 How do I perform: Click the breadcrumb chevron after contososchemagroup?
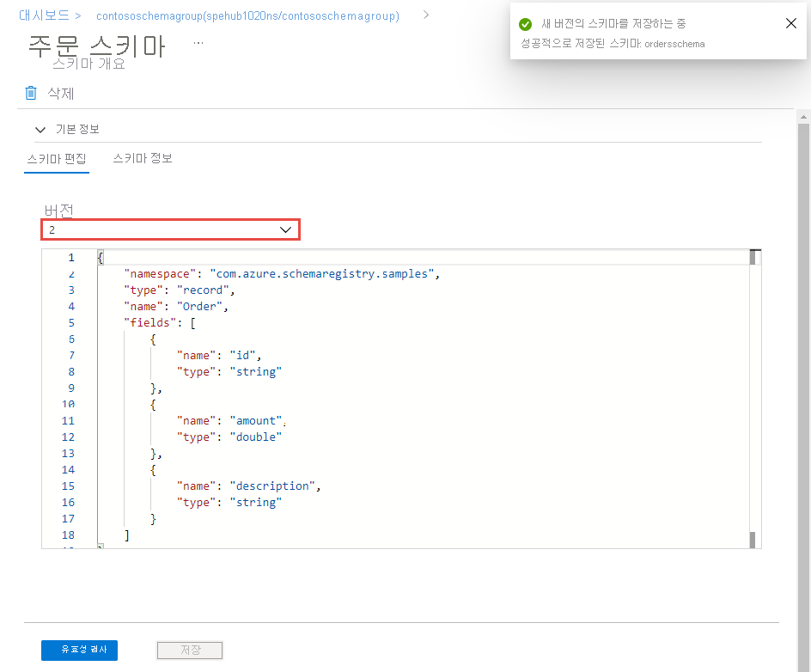pyautogui.click(x=425, y=15)
